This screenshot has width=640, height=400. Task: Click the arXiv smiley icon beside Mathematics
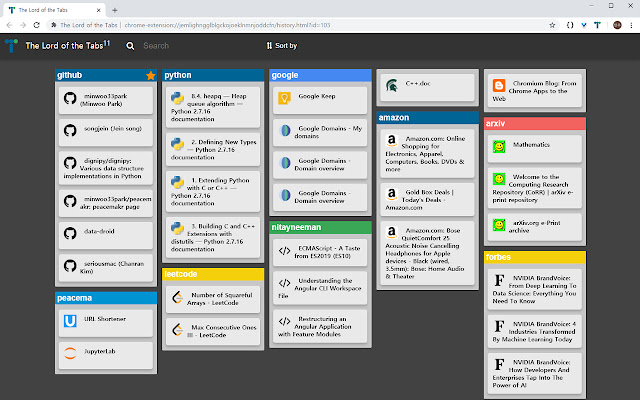click(x=499, y=146)
